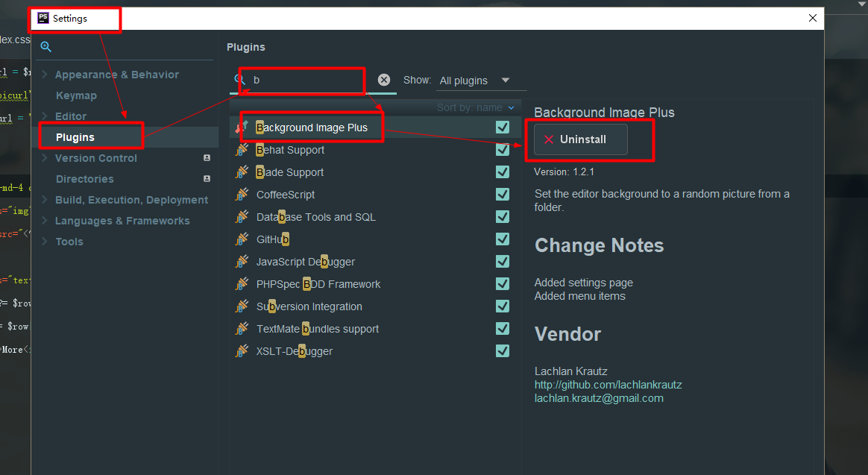Screen dimensions: 868x475
Task: Select Directories in settings tree
Action: point(85,179)
